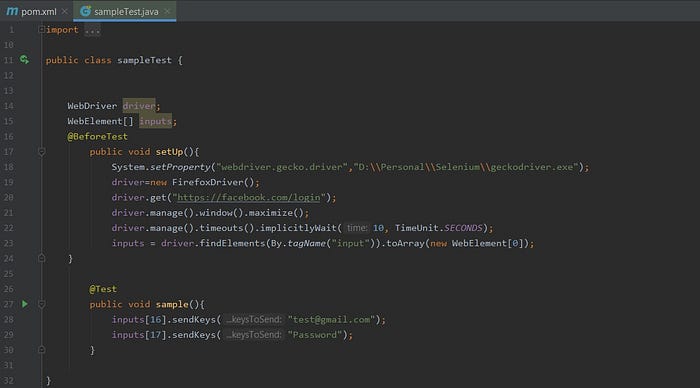
Task: Click the WebElement[] type on line 15
Action: [100, 121]
